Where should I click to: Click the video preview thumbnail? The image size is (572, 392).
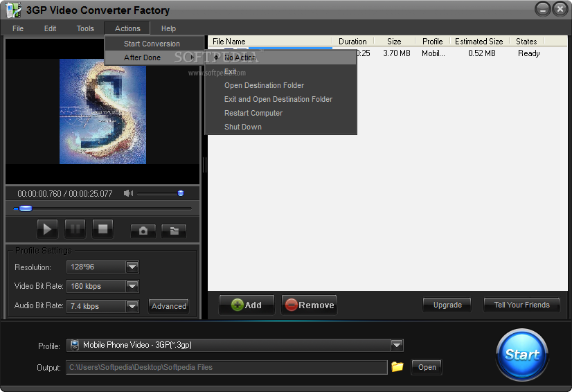click(103, 112)
